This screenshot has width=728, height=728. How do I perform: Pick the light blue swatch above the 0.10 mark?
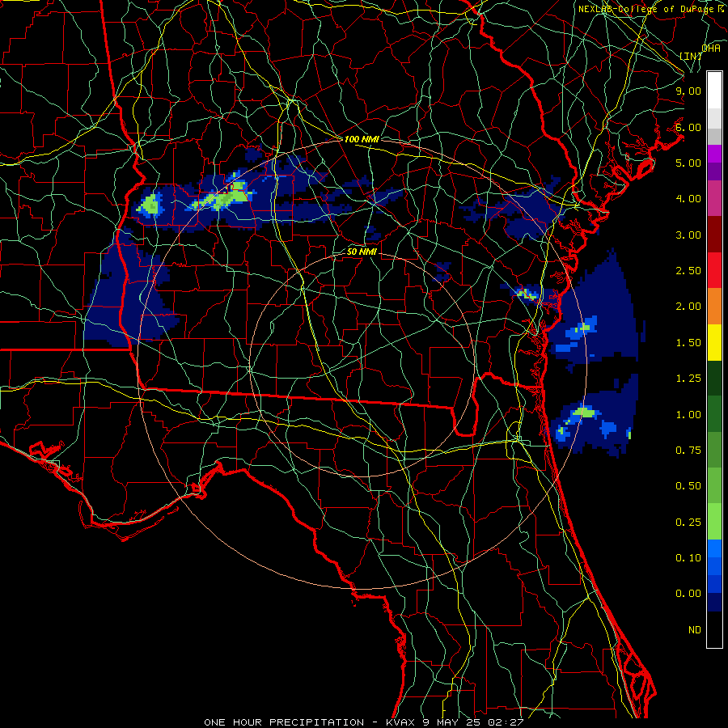tap(714, 548)
